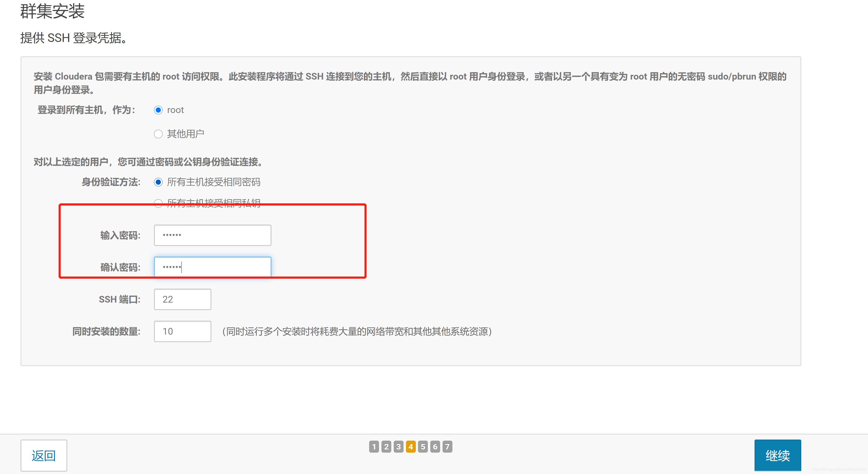Image resolution: width=868 pixels, height=474 pixels.
Task: Click the 同时安装的数量 field showing 10
Action: click(182, 331)
